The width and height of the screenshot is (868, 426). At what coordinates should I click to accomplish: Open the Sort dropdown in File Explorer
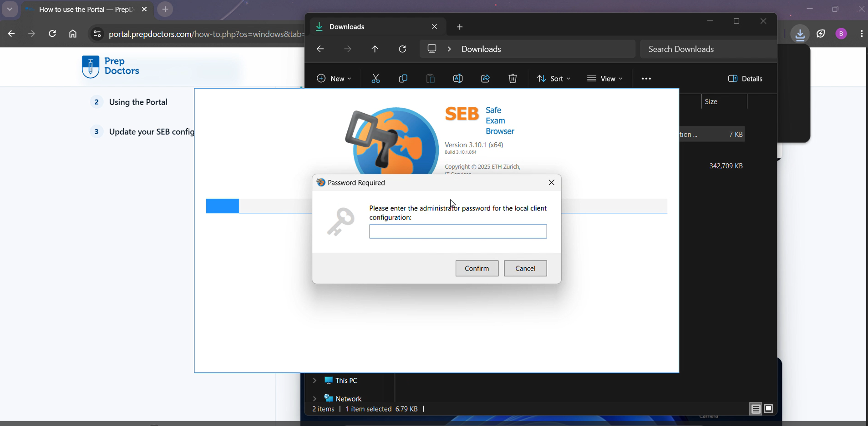coord(553,79)
